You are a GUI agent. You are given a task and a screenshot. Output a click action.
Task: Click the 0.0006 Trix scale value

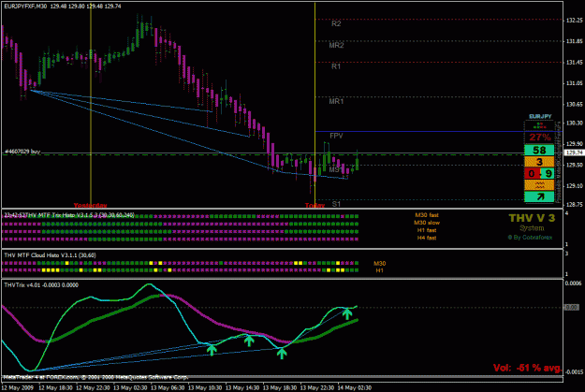(x=574, y=283)
